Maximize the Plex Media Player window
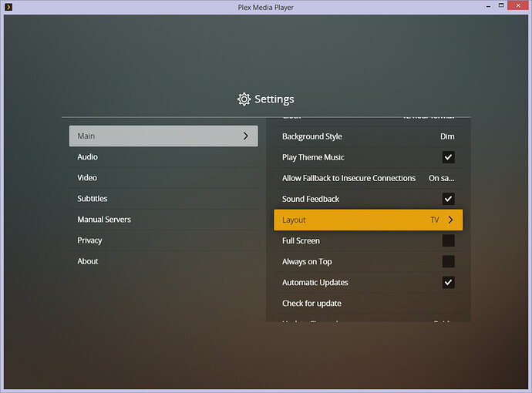 point(501,5)
